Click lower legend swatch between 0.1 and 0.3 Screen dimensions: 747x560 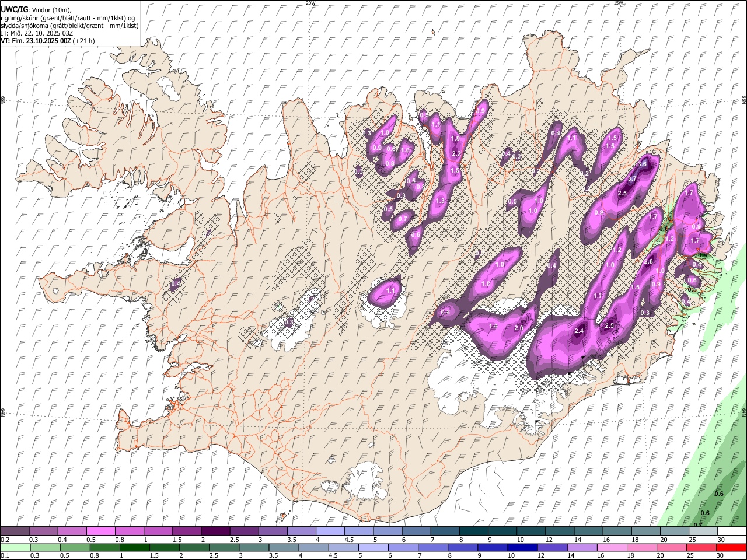(x=15, y=547)
